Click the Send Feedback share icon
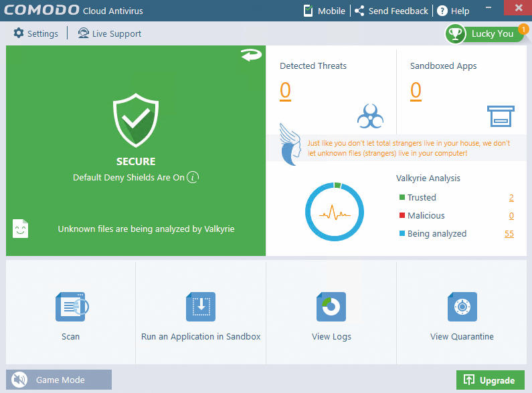Image resolution: width=532 pixels, height=393 pixels. 359,11
